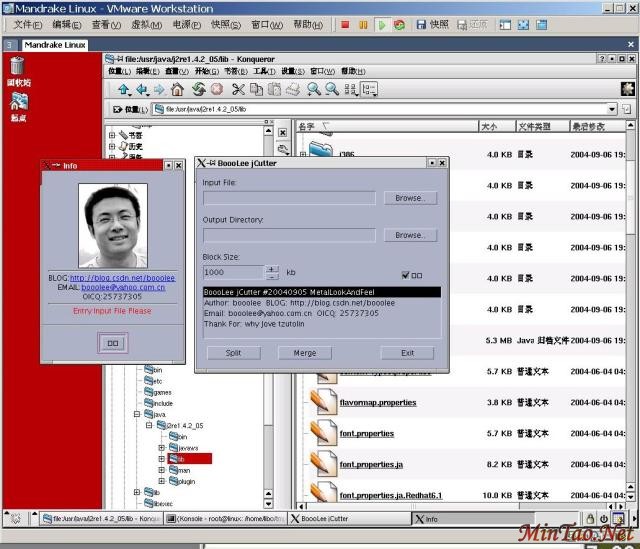Click the scissors cut icon
Image resolution: width=640 pixels, height=549 pixels.
pyautogui.click(x=238, y=90)
